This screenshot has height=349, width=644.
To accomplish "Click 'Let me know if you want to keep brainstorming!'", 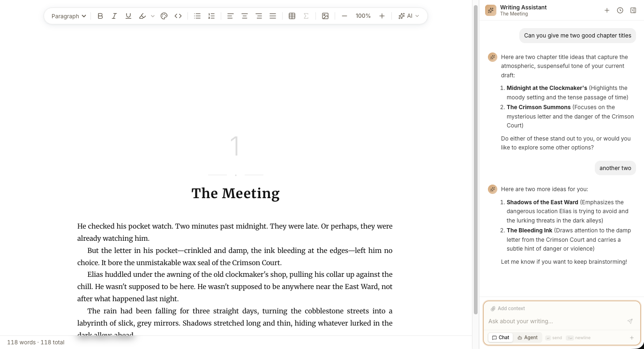I will tap(564, 262).
